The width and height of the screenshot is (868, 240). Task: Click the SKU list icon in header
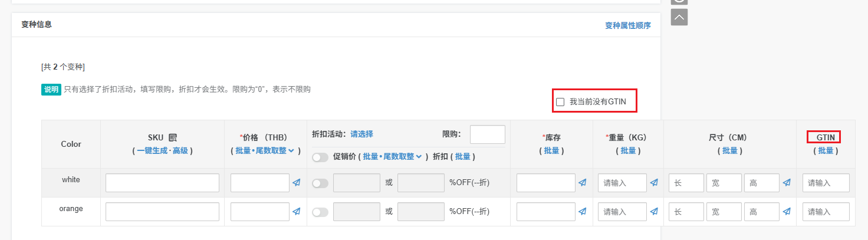click(173, 137)
